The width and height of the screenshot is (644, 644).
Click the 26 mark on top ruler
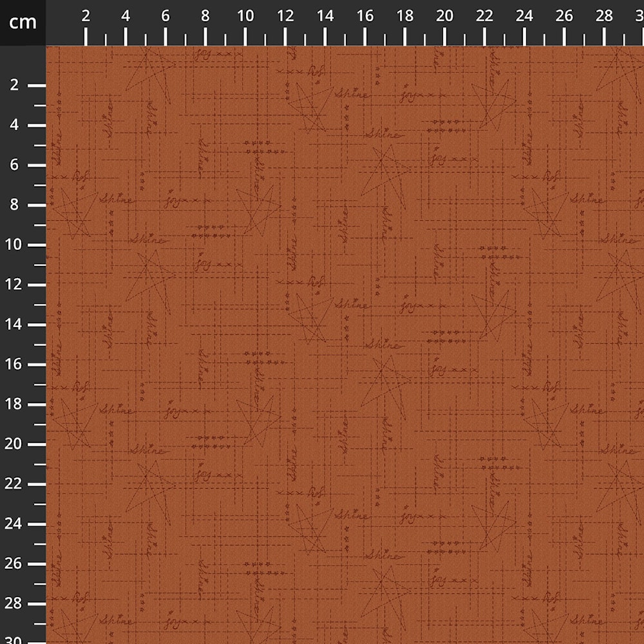pos(565,17)
